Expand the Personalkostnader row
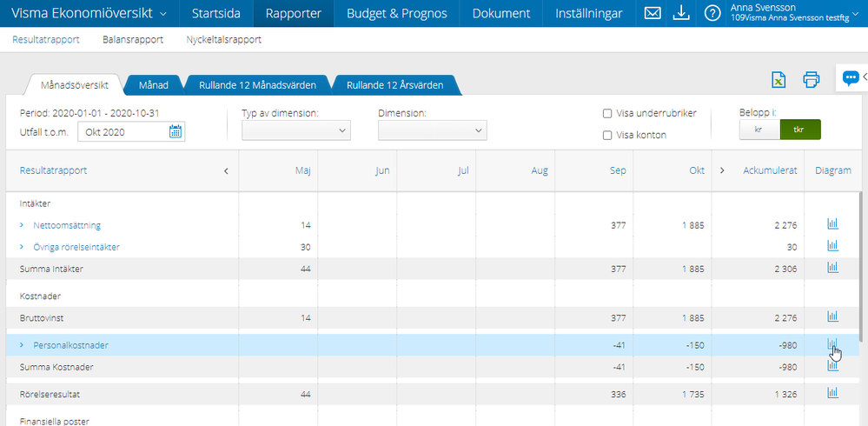Image resolution: width=868 pixels, height=426 pixels. tap(22, 345)
